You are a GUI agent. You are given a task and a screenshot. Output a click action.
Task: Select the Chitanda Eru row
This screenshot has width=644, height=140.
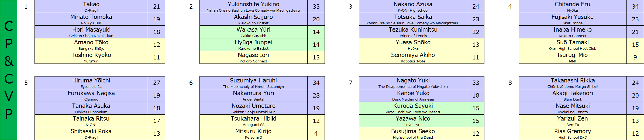click(x=581, y=6)
